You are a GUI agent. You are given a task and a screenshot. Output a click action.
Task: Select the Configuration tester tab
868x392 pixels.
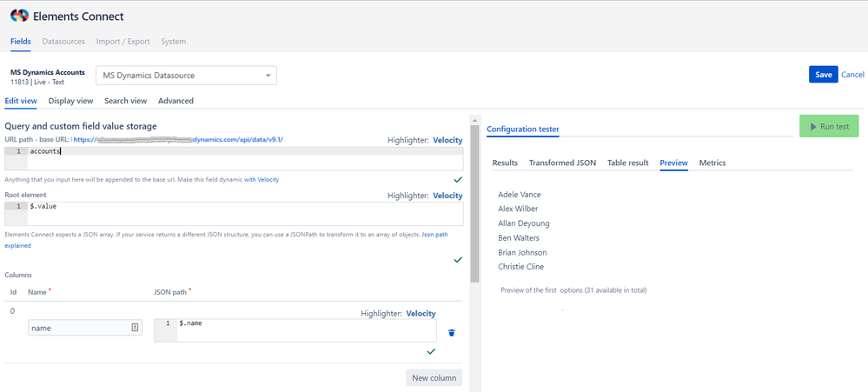[x=522, y=130]
